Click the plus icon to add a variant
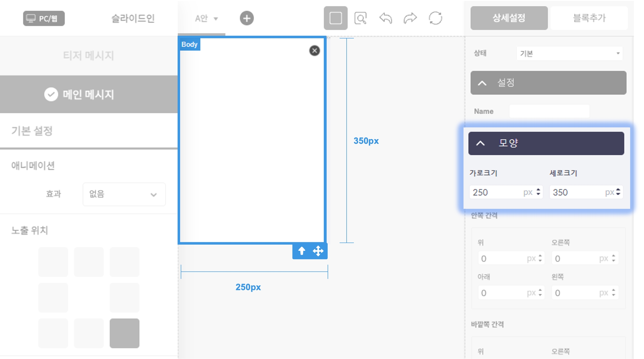The height and width of the screenshot is (359, 644). pyautogui.click(x=247, y=18)
